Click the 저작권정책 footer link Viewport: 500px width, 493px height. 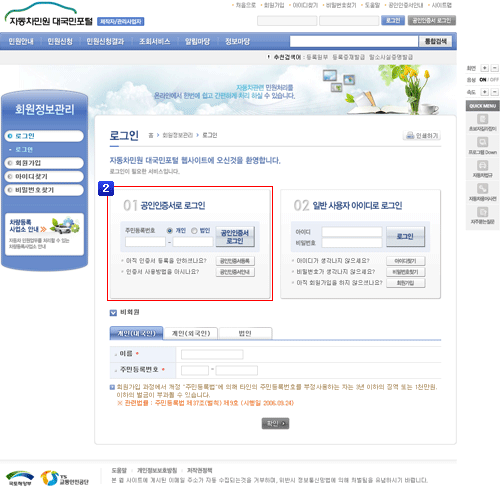(200, 470)
